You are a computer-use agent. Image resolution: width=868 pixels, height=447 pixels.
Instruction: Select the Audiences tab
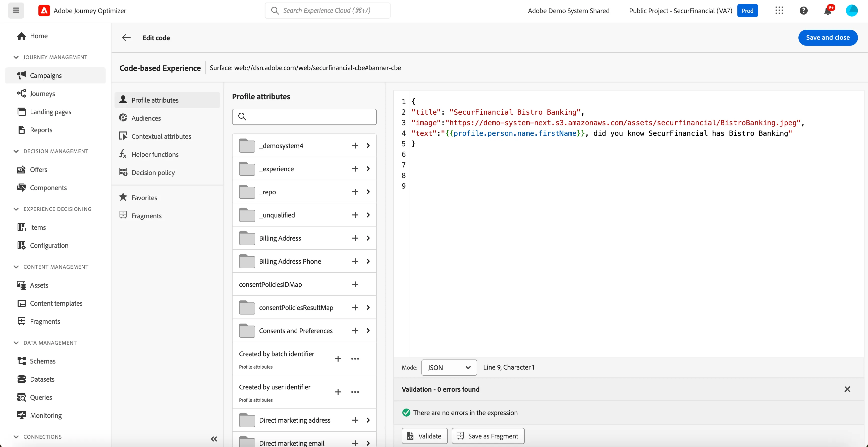point(167,118)
